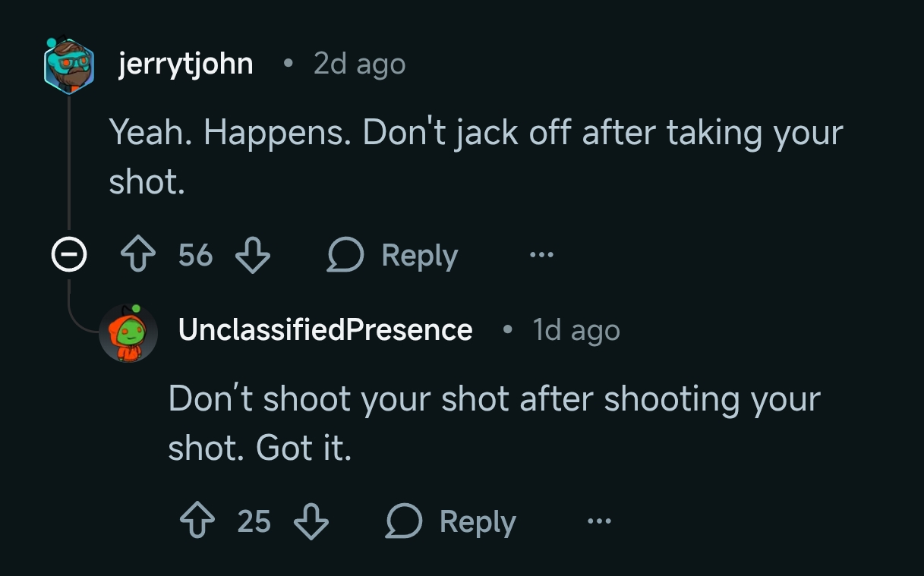Downvote jerrytjohn's comment
This screenshot has width=924, height=576.
[x=252, y=256]
